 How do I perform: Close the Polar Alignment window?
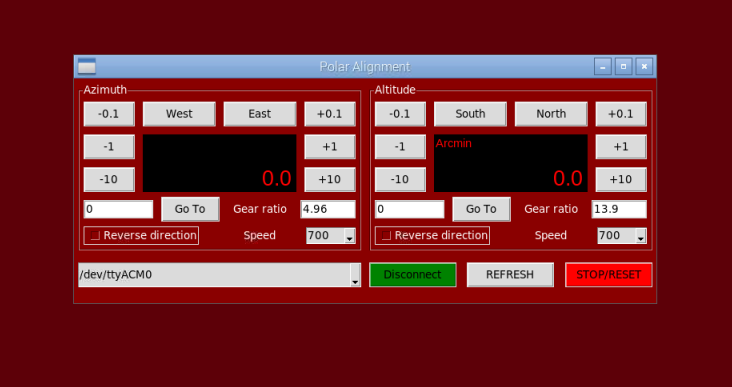click(x=644, y=67)
